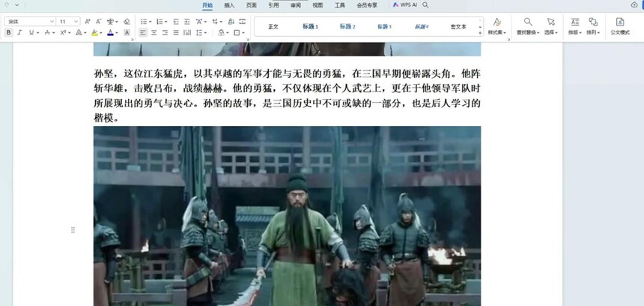Open the 审阅 tab
The height and width of the screenshot is (306, 644).
[x=295, y=5]
